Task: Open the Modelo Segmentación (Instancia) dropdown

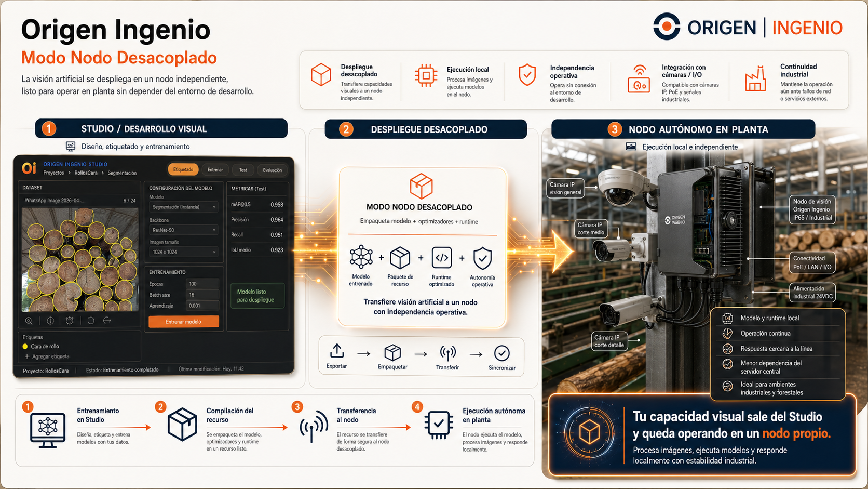Action: pyautogui.click(x=183, y=207)
